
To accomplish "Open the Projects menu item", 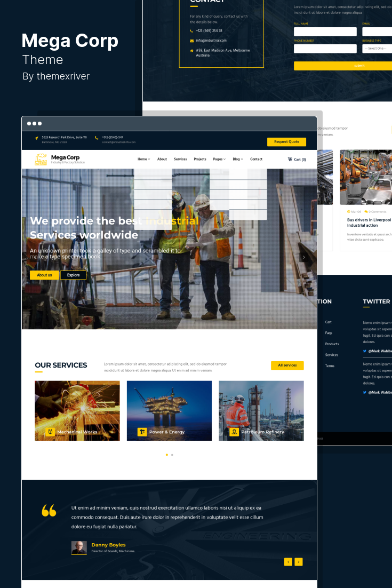I will (x=200, y=159).
